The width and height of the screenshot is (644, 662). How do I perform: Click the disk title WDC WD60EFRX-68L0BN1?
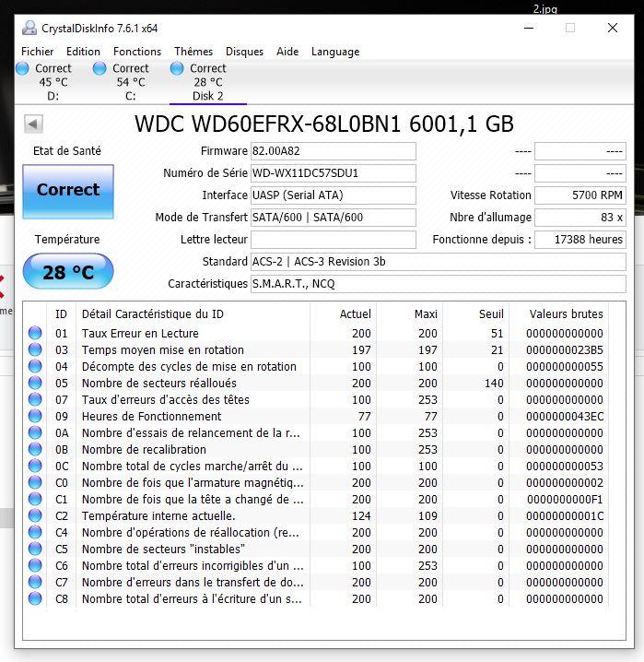(324, 124)
